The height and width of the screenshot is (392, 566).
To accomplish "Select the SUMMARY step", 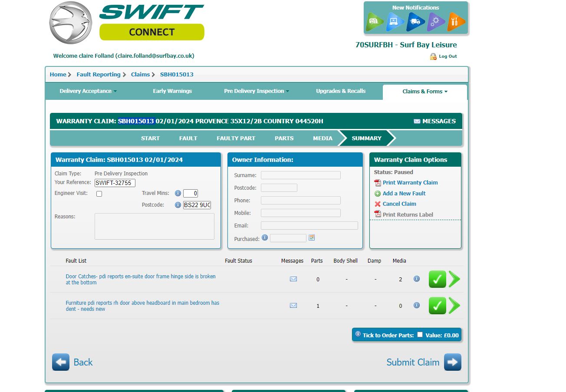I will coord(367,138).
